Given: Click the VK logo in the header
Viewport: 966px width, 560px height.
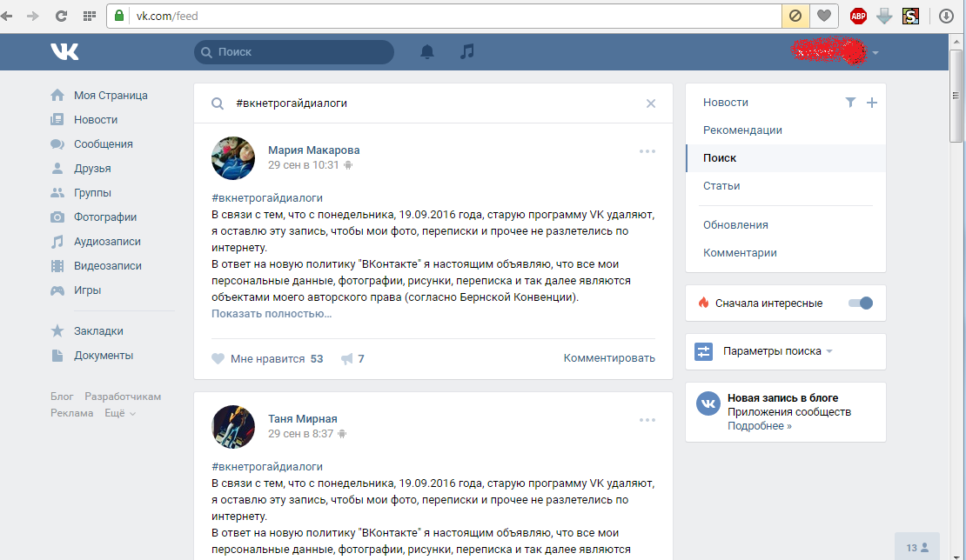Looking at the screenshot, I should 64,51.
